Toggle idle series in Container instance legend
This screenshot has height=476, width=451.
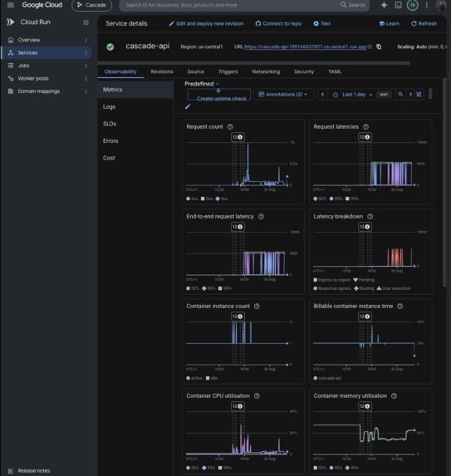[212, 378]
